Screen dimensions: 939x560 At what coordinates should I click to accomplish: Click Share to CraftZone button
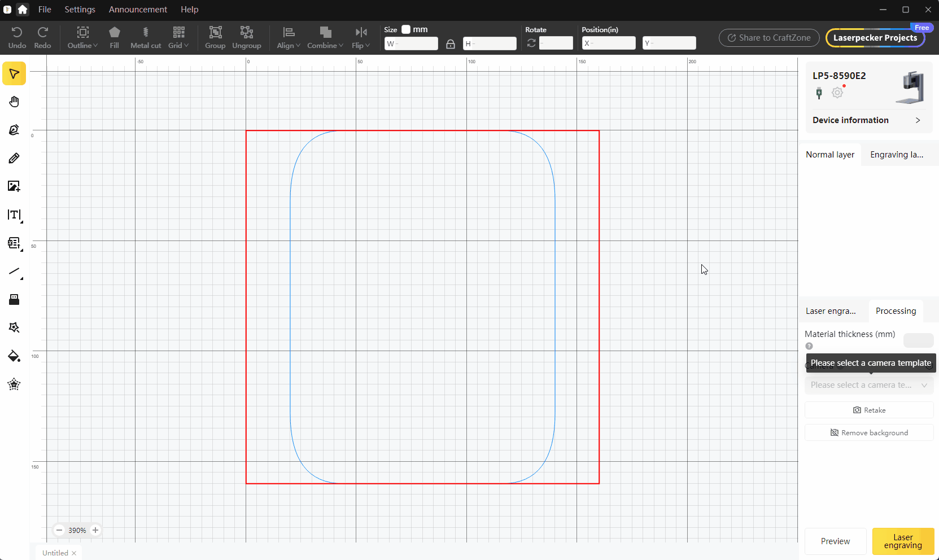tap(769, 38)
